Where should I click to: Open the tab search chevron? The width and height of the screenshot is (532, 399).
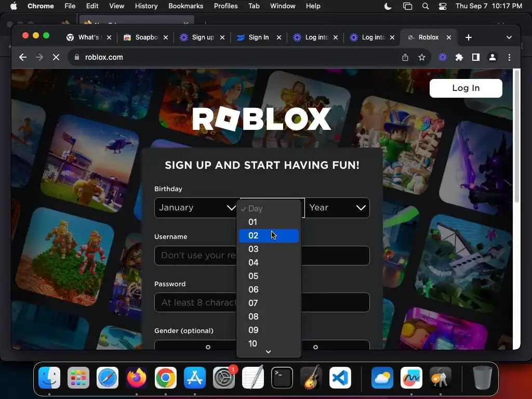509,37
